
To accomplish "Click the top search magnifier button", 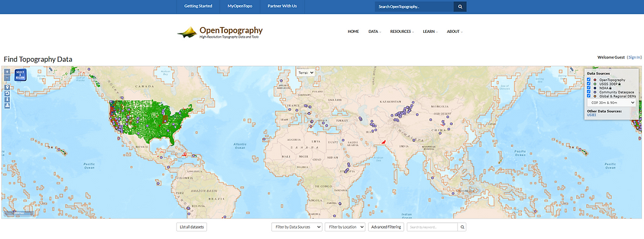I will 460,7.
